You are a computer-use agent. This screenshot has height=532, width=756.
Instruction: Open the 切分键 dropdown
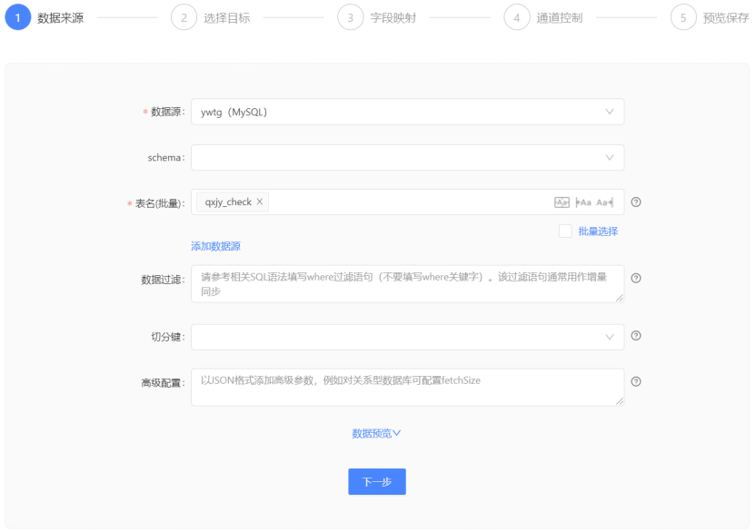click(x=407, y=337)
